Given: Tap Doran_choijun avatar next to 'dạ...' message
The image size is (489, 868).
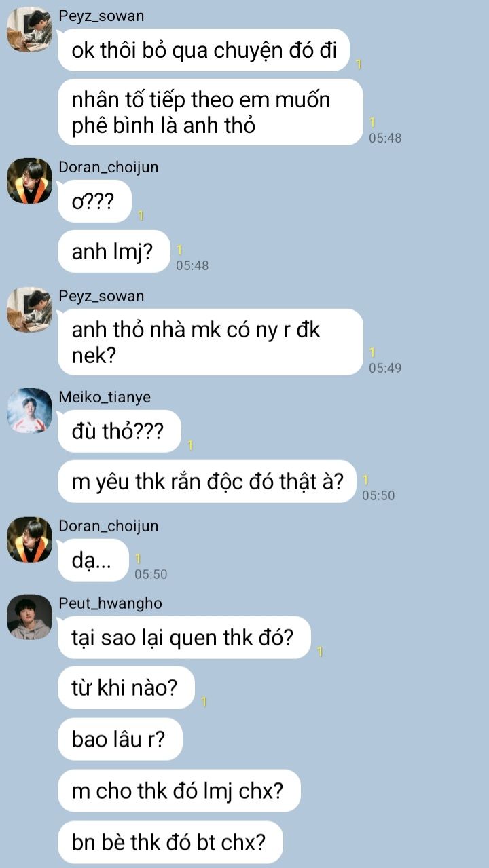Looking at the screenshot, I should pyautogui.click(x=29, y=540).
